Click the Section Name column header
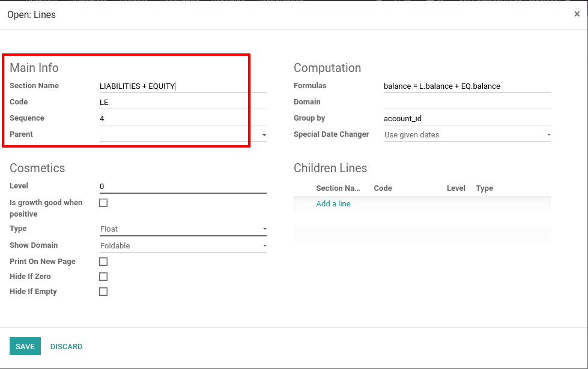 tap(338, 188)
